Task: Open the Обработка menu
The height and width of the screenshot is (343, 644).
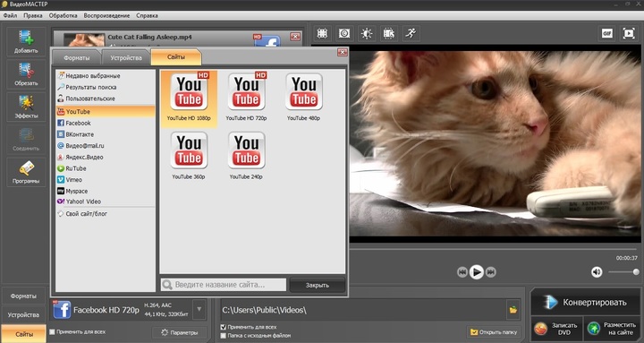Action: pyautogui.click(x=63, y=15)
